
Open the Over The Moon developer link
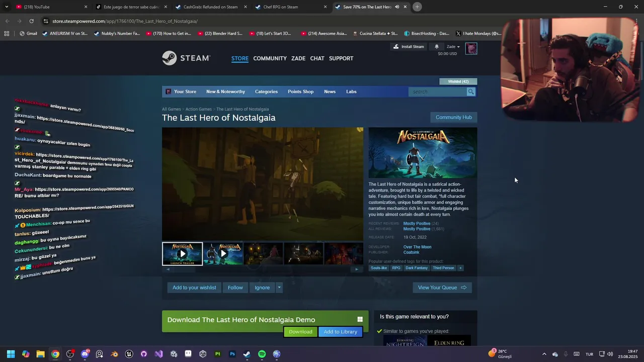417,247
